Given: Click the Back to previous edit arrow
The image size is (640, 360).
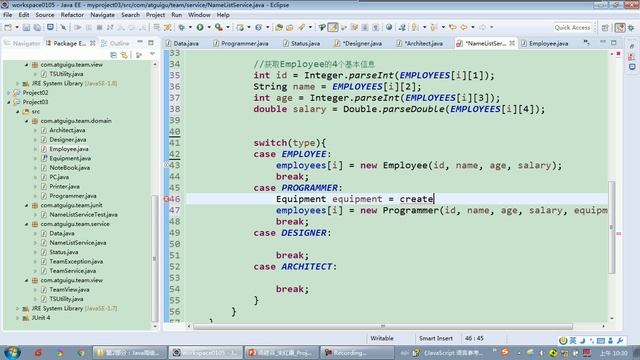Looking at the screenshot, I should click(453, 27).
